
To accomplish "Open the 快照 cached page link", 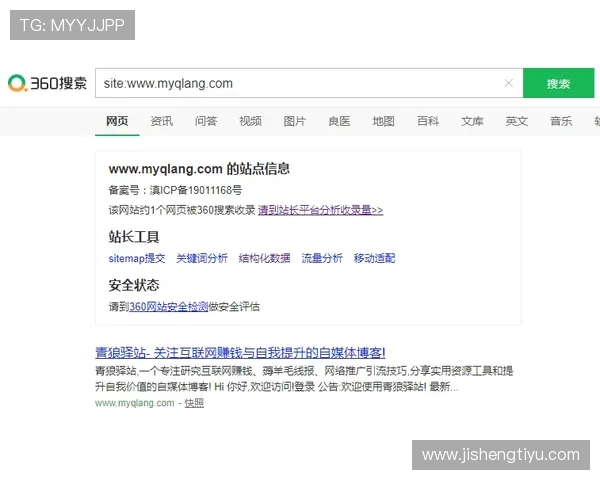I will pos(194,403).
